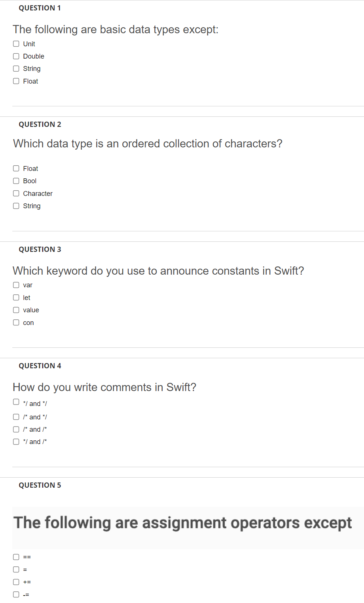Tick the '/* and /*' comment checkbox
The image size is (364, 603).
click(x=16, y=429)
